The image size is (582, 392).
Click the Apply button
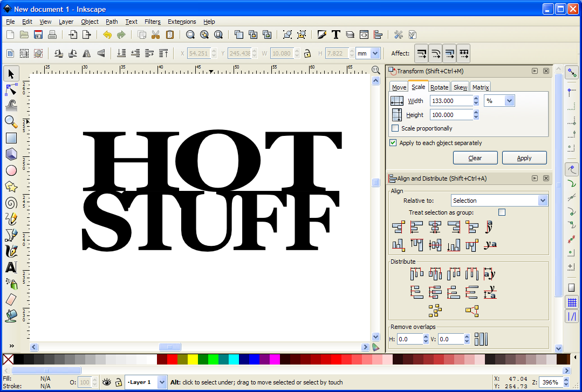coord(524,158)
